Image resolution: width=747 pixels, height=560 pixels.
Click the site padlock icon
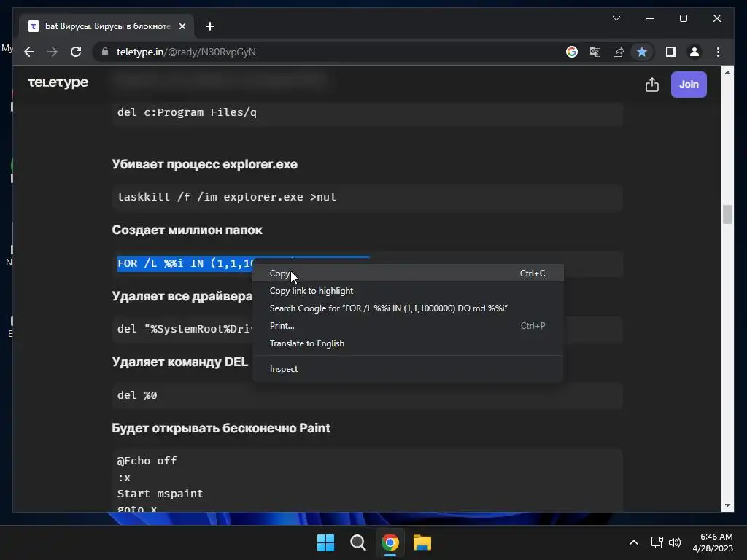pos(105,52)
